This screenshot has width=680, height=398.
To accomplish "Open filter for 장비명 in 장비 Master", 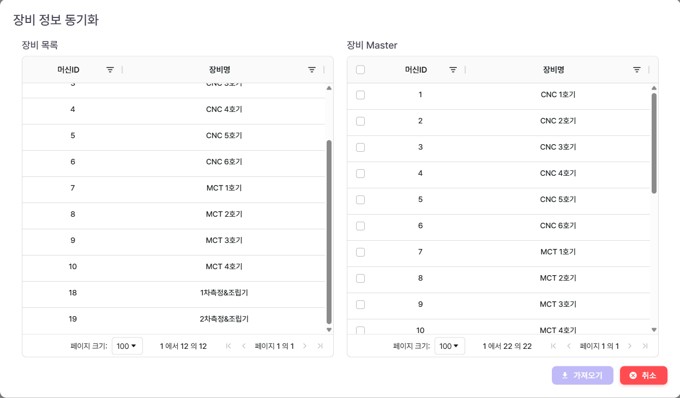I will pos(637,70).
